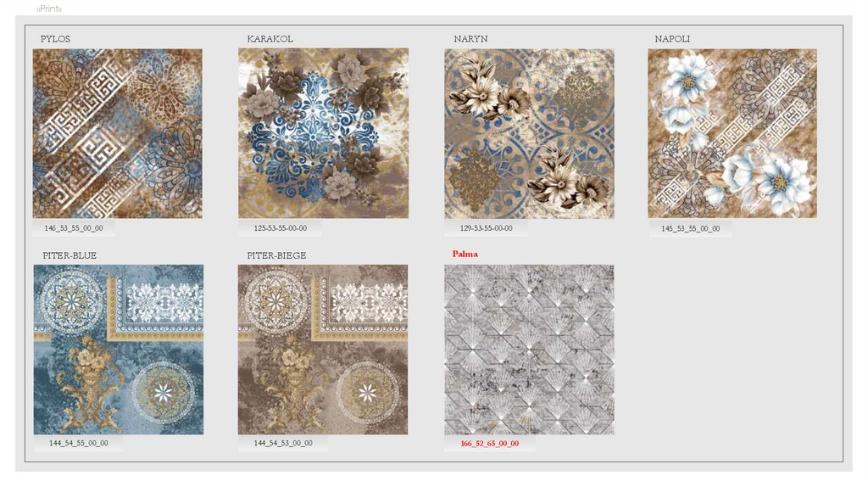Viewport: 868px width, 487px height.
Task: Click the PITER-BLUE title text
Action: pos(70,255)
